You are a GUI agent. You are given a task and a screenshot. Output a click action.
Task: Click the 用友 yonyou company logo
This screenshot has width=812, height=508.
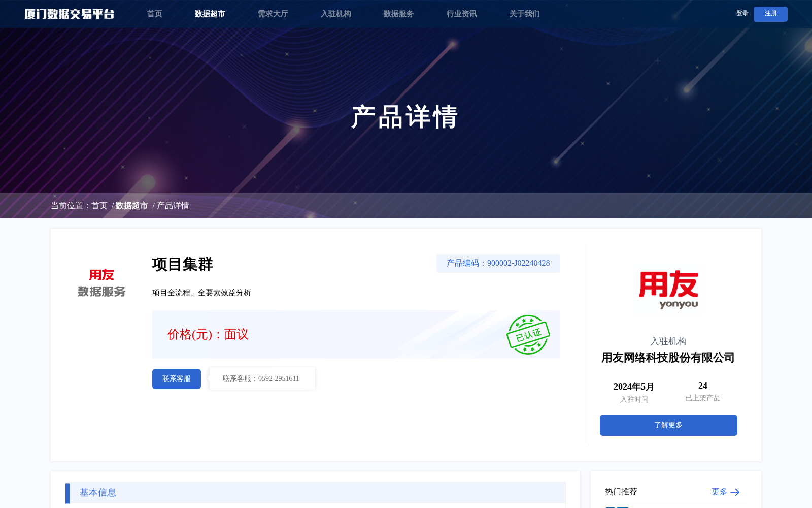click(x=668, y=290)
